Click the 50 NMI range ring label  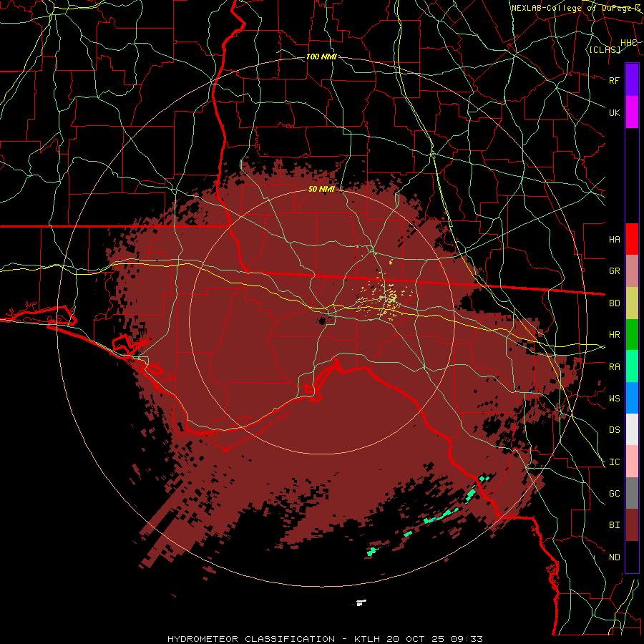tap(321, 189)
